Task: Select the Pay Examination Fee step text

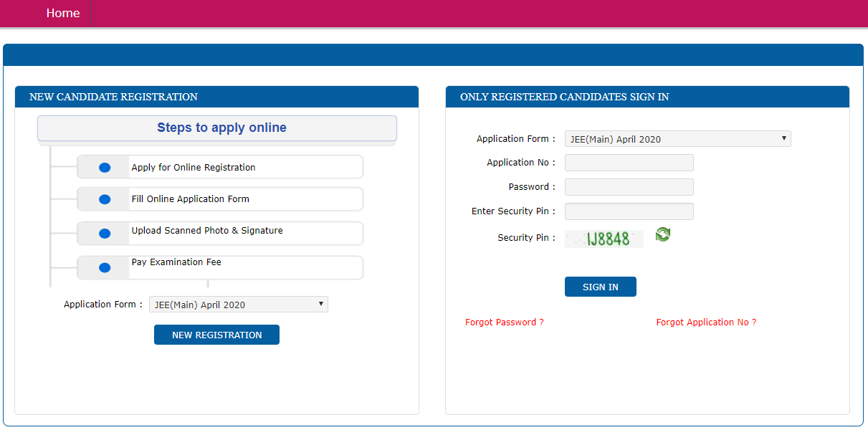Action: point(176,262)
